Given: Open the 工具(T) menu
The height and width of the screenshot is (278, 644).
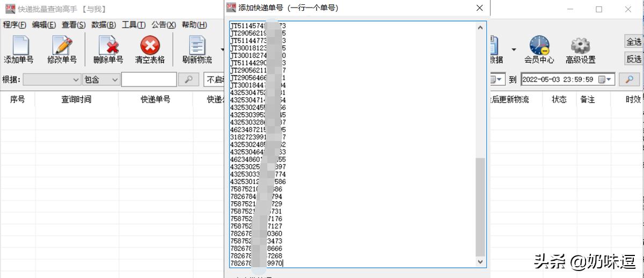Looking at the screenshot, I should click(x=134, y=25).
